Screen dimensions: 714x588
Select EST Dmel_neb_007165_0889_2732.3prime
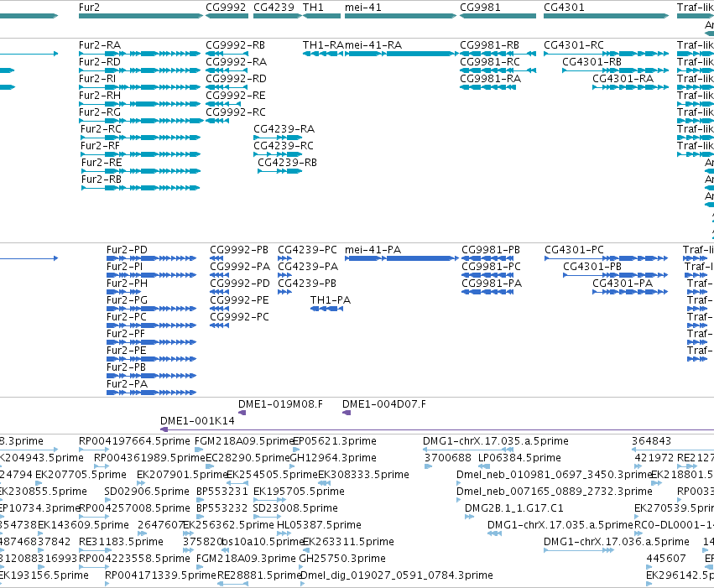click(459, 500)
